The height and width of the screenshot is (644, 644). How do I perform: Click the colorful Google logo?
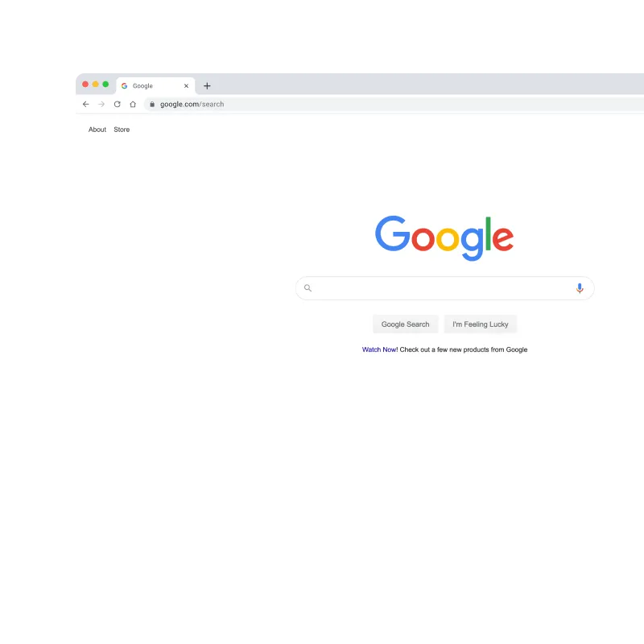[x=444, y=238]
